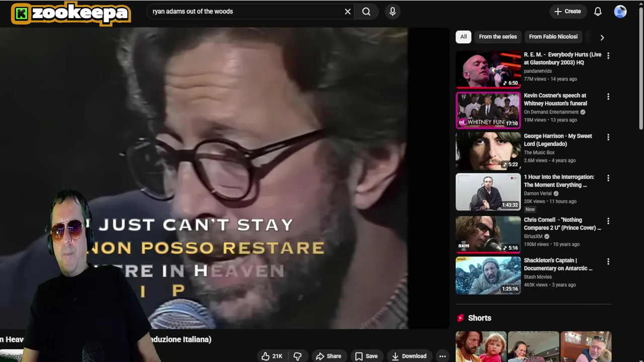Show more filter chips with right arrow
644x362 pixels.
pyautogui.click(x=602, y=37)
